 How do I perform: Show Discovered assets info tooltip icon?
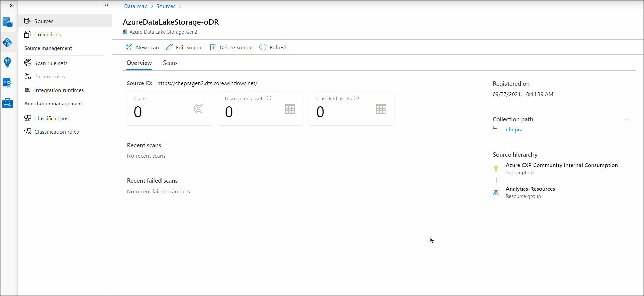coord(269,98)
